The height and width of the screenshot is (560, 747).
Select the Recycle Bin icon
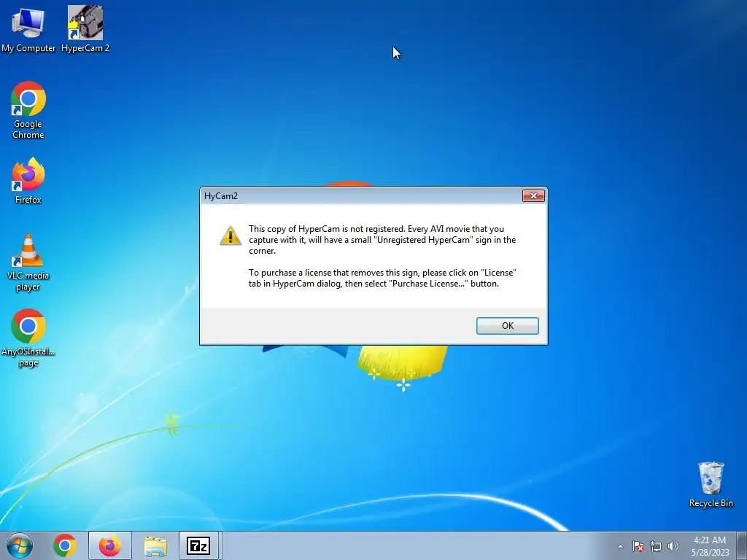pyautogui.click(x=711, y=484)
